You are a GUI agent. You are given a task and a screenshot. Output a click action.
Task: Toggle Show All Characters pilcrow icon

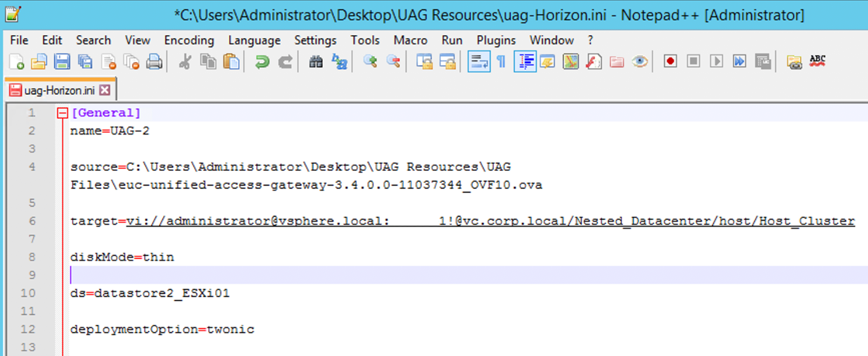502,61
